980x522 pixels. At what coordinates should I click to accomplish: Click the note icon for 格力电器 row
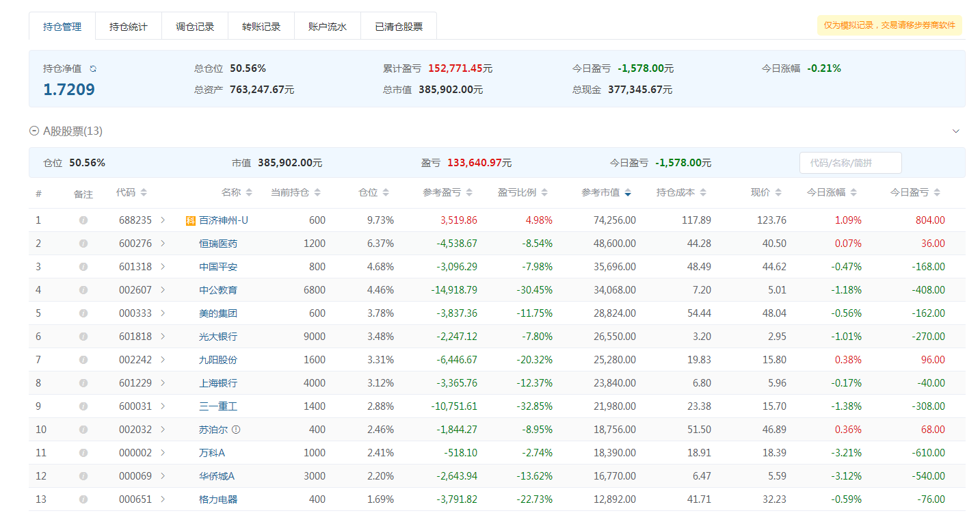point(83,499)
